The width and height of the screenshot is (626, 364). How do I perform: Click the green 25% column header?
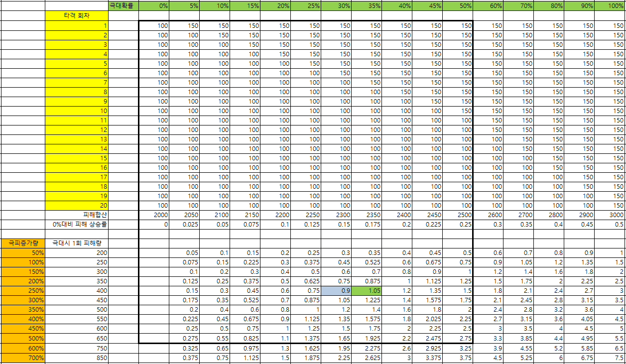tap(306, 6)
